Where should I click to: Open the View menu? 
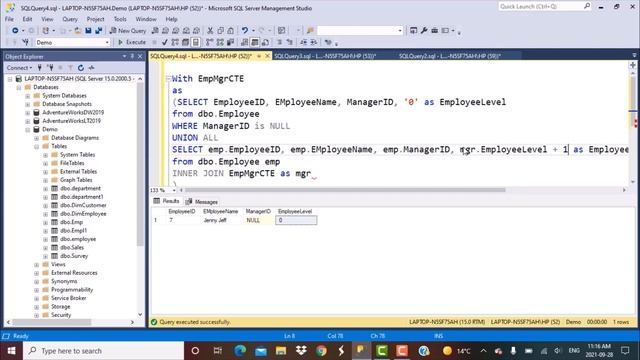(47, 19)
